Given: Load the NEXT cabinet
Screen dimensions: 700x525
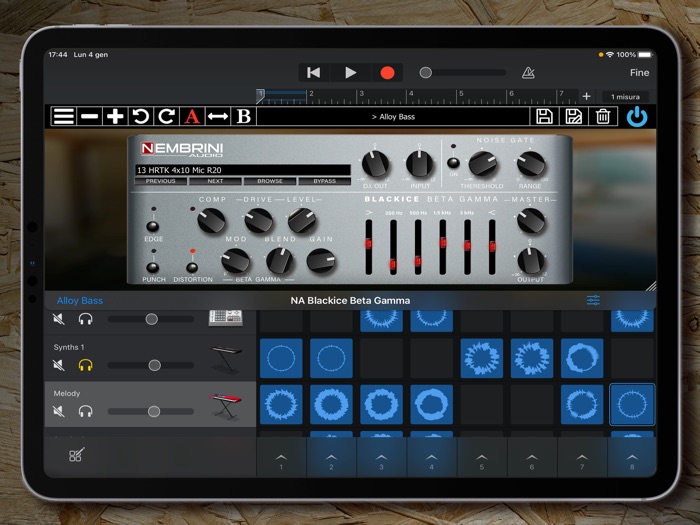Looking at the screenshot, I should 215,181.
